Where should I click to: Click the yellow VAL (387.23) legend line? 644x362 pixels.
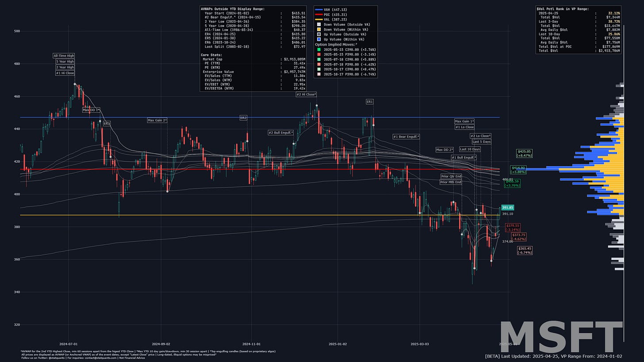click(x=318, y=19)
